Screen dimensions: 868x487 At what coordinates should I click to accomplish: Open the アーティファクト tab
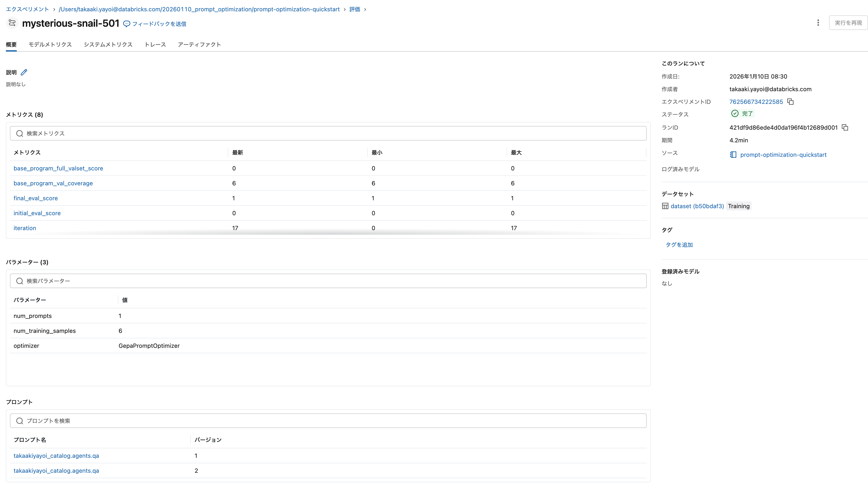pyautogui.click(x=199, y=44)
